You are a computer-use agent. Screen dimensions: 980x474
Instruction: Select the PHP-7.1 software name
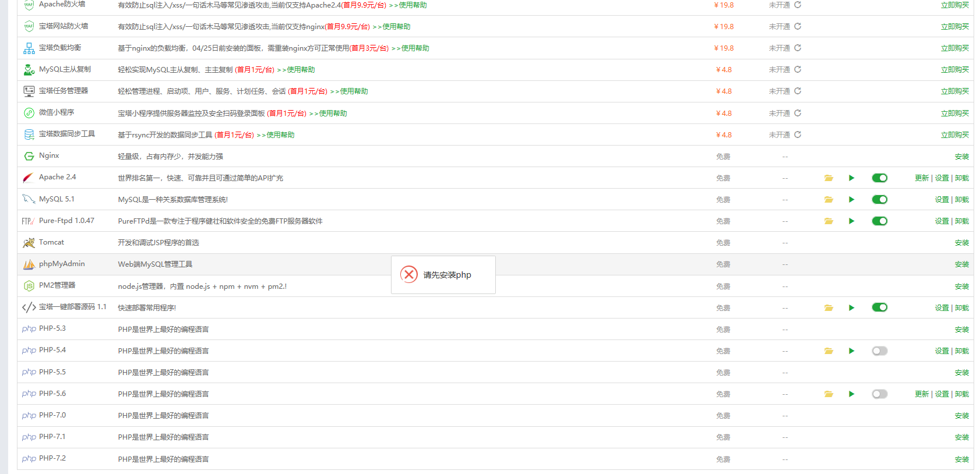52,437
